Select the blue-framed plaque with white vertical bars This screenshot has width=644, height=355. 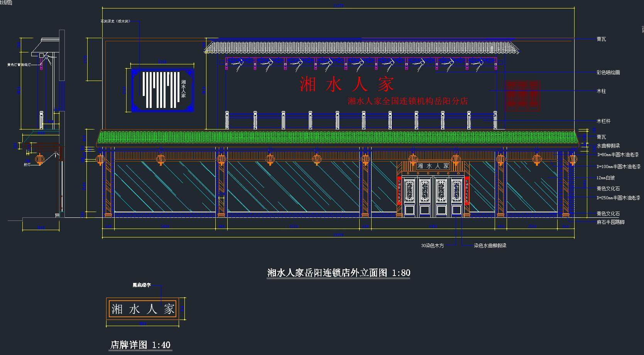click(x=162, y=91)
